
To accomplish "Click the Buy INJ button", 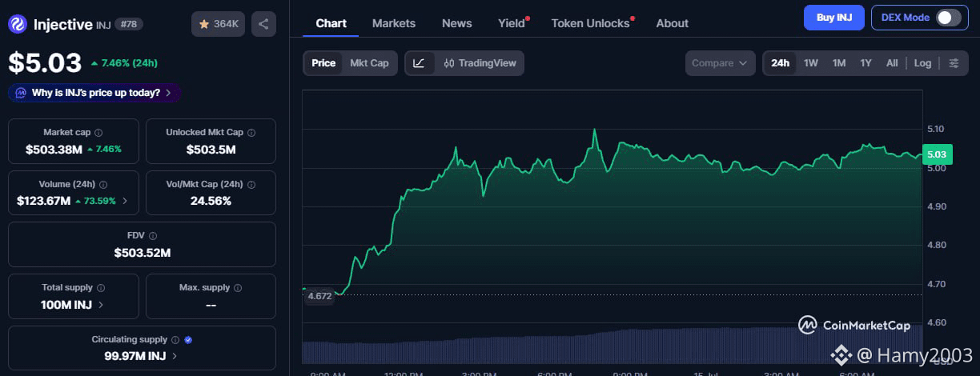I will [833, 17].
